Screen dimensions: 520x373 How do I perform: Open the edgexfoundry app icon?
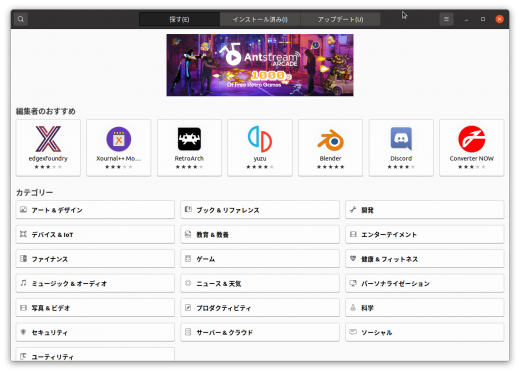(x=48, y=139)
